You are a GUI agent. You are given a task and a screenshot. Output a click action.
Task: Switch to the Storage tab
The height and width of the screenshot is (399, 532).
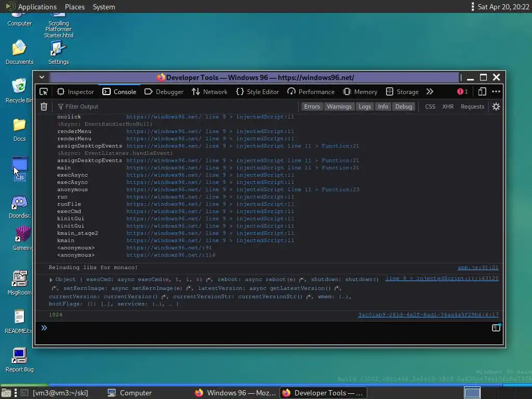[403, 91]
